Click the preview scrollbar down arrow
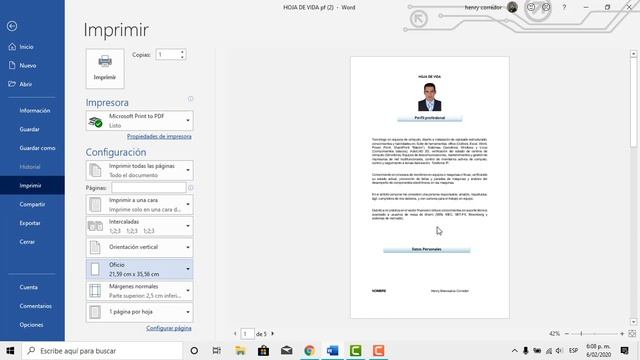 tap(633, 322)
